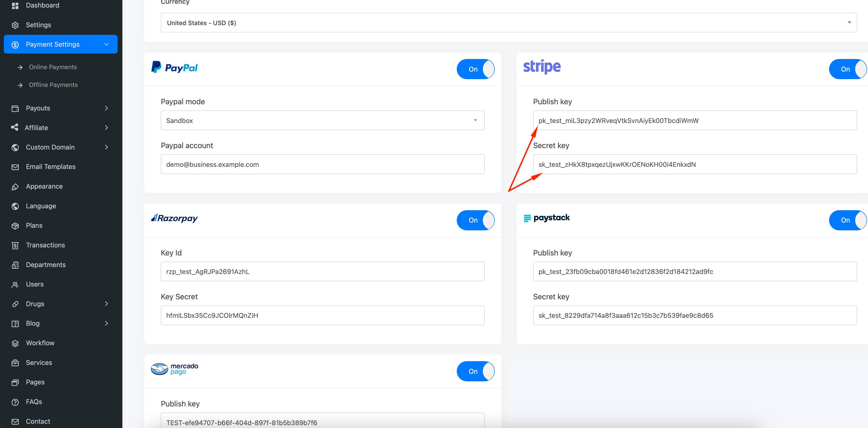Click the Affiliate share icon

coord(14,128)
